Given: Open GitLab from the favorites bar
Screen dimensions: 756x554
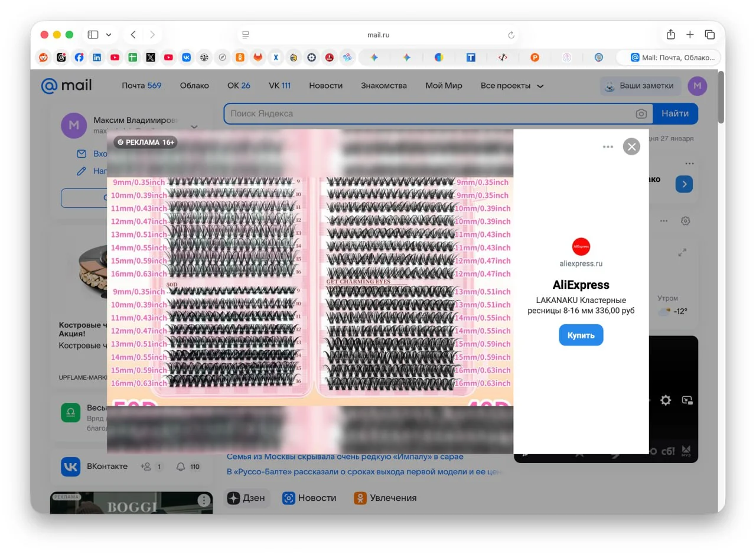Looking at the screenshot, I should point(258,57).
